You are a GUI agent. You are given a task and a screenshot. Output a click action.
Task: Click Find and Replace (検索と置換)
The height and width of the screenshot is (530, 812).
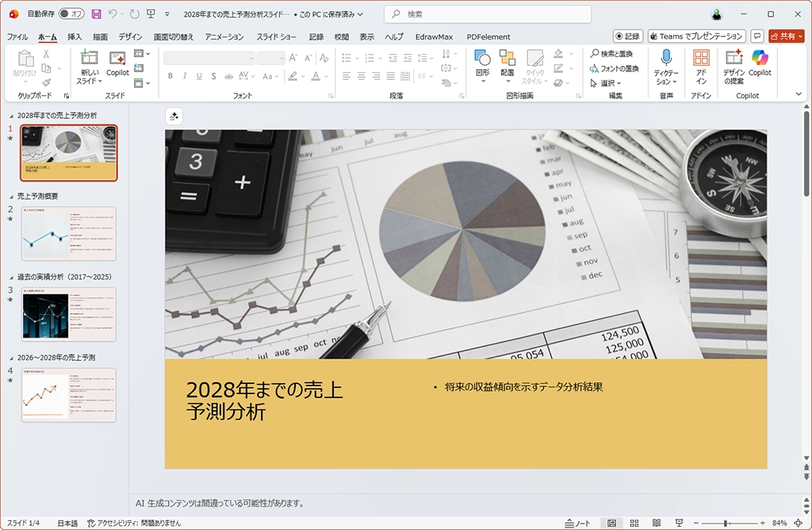(x=611, y=54)
